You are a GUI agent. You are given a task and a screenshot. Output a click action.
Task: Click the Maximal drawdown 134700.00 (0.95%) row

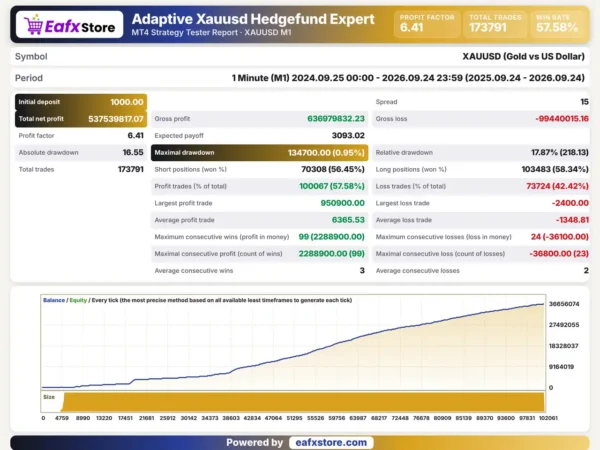[x=259, y=153]
